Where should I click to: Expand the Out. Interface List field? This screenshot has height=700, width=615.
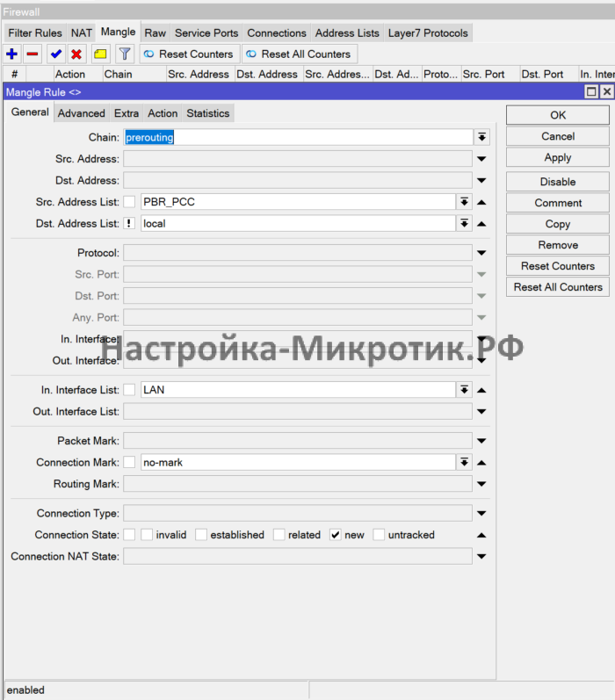tap(481, 411)
